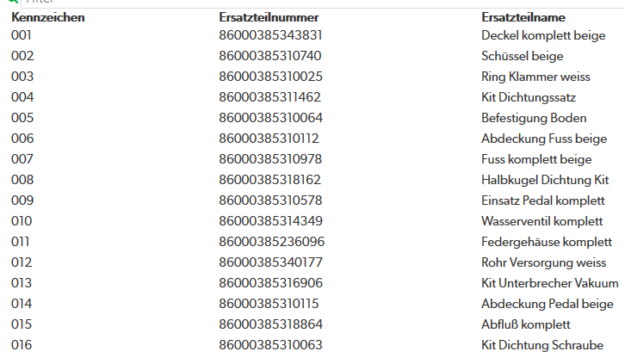The height and width of the screenshot is (364, 625).
Task: Select part number 86000385310115
Action: click(x=269, y=304)
